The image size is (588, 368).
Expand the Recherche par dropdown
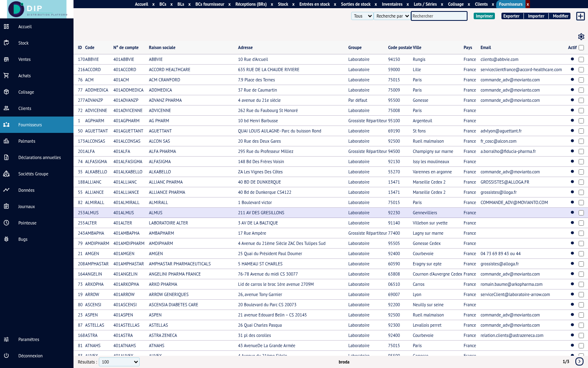coord(392,16)
